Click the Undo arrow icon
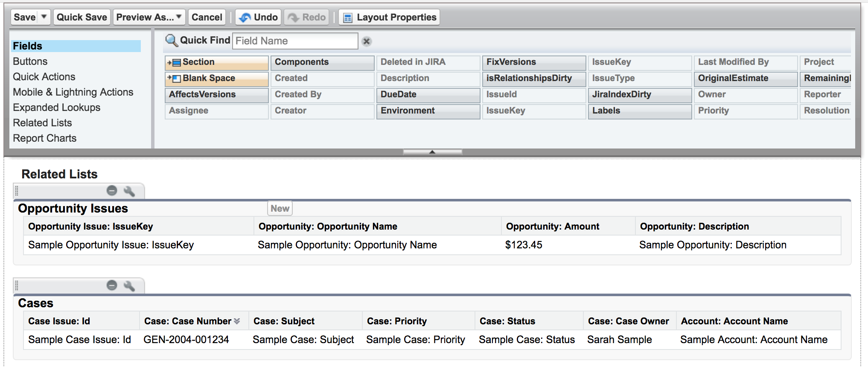 coord(245,17)
